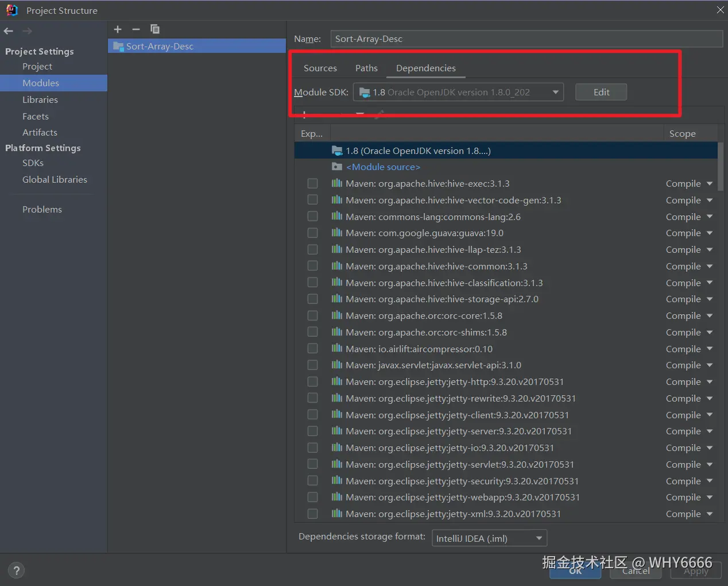Select Maven jetty-xml:9.3.20.v20170531 row
Viewport: 728px width, 586px height.
506,514
